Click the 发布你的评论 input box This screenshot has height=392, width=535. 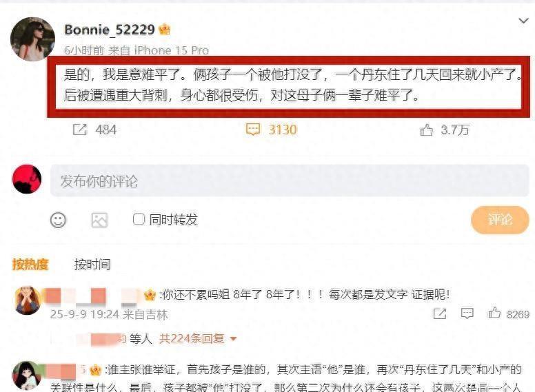290,180
